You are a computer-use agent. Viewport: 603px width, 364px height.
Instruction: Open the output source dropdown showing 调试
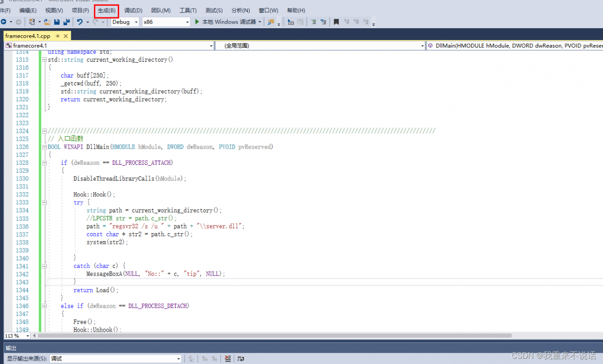tap(179, 359)
